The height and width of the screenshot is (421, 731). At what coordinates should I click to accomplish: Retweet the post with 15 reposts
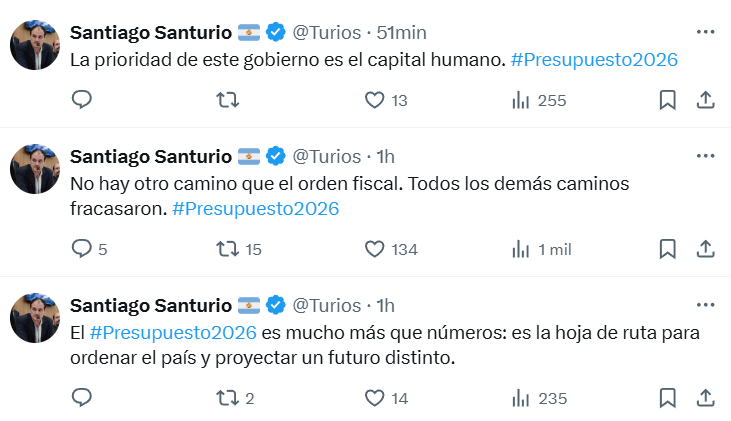tap(227, 249)
